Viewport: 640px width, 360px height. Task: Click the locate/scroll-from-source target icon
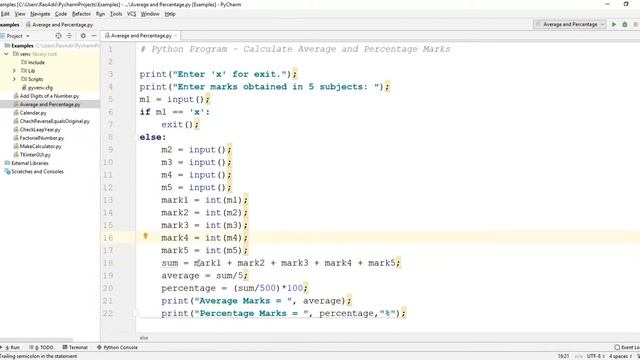click(x=58, y=36)
